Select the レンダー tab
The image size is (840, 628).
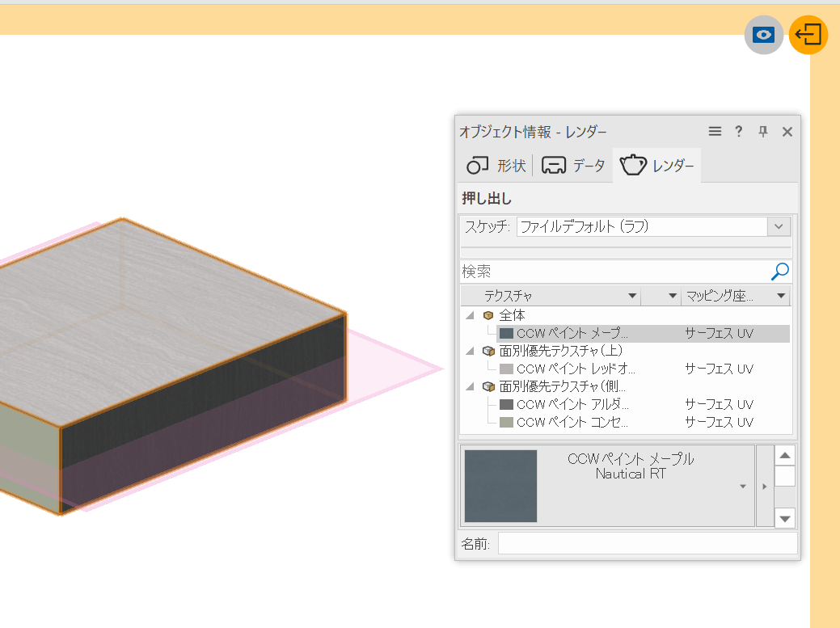coord(656,166)
